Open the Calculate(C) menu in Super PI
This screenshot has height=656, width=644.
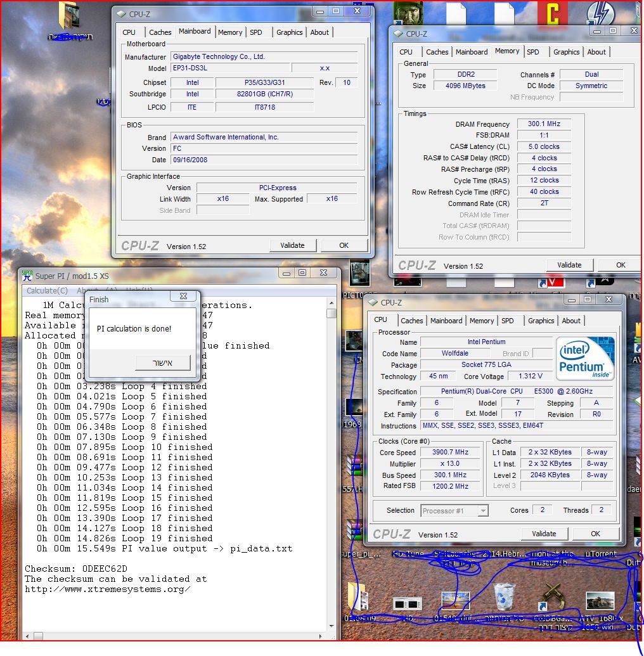(47, 290)
